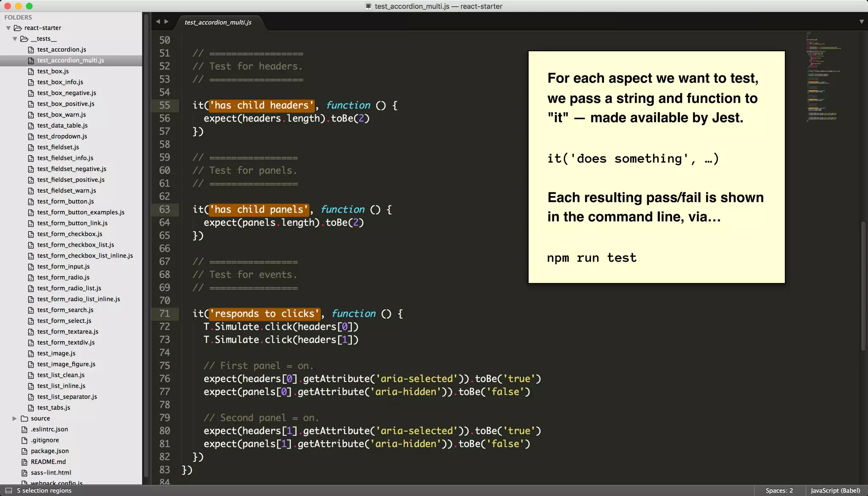The image size is (868, 496).
Task: Click file icon next to test_fieldset_warn.js
Action: [31, 191]
